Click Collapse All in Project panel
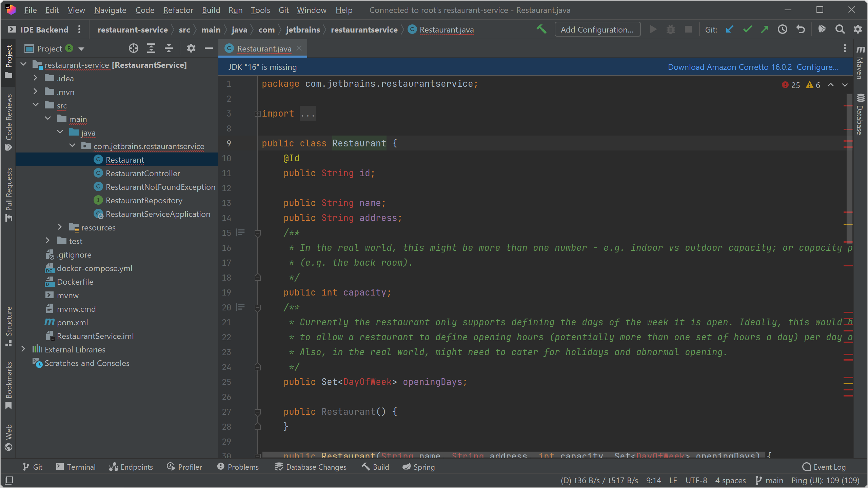This screenshot has height=488, width=868. click(x=169, y=48)
